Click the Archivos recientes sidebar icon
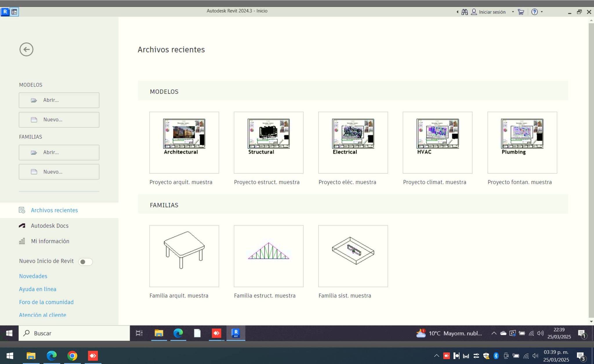The image size is (594, 364). [22, 210]
